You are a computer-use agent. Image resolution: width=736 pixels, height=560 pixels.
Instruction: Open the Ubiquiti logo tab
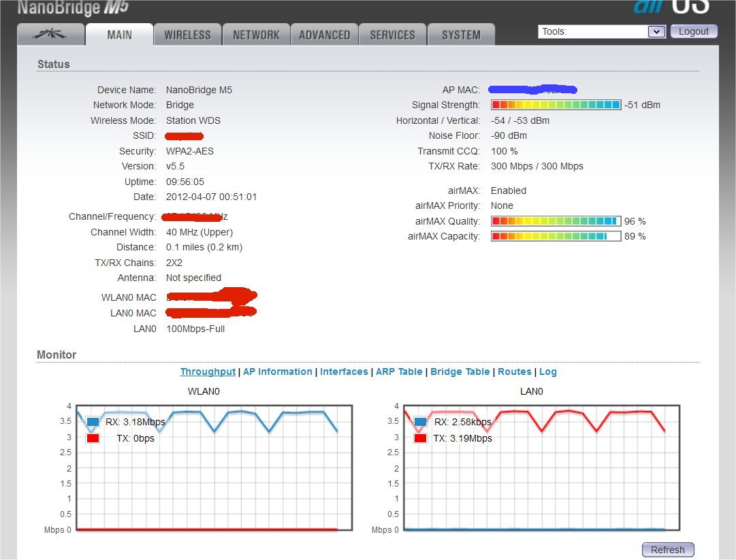50,34
